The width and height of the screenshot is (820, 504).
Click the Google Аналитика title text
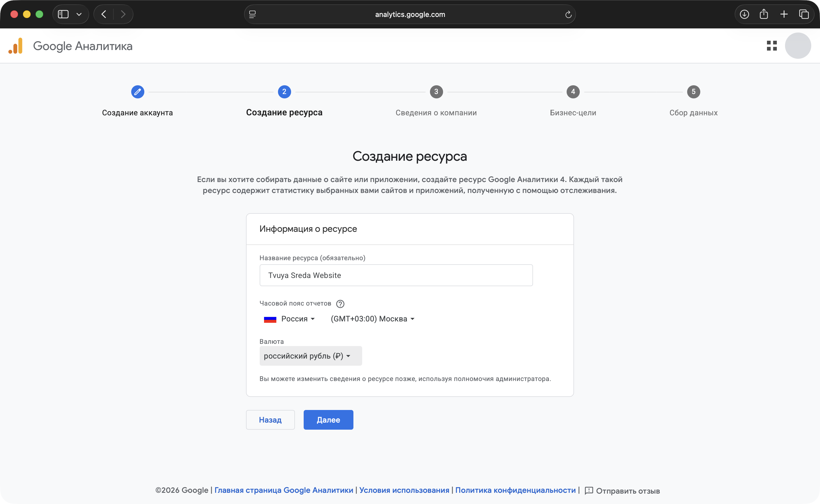point(83,46)
